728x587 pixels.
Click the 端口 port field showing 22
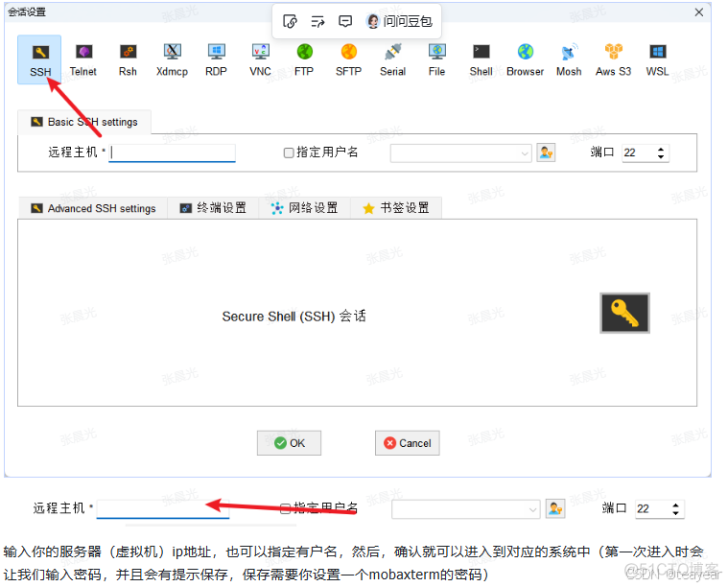(639, 153)
